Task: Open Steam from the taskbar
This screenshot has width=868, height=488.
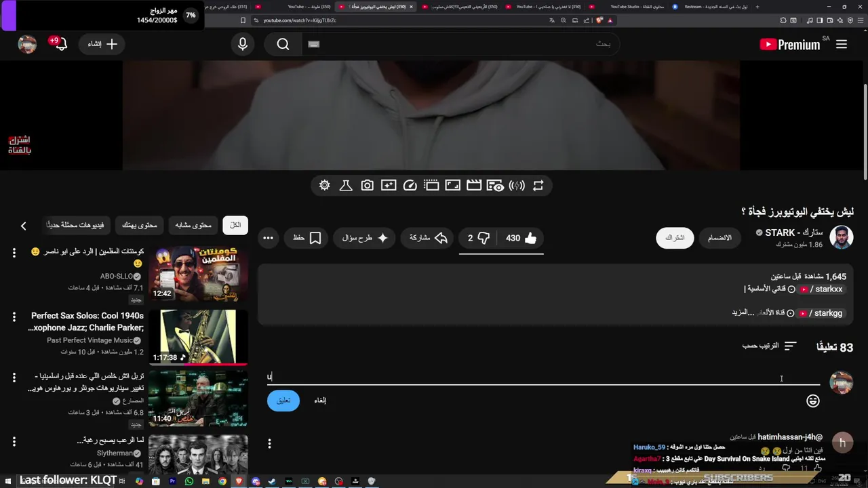Action: (272, 481)
